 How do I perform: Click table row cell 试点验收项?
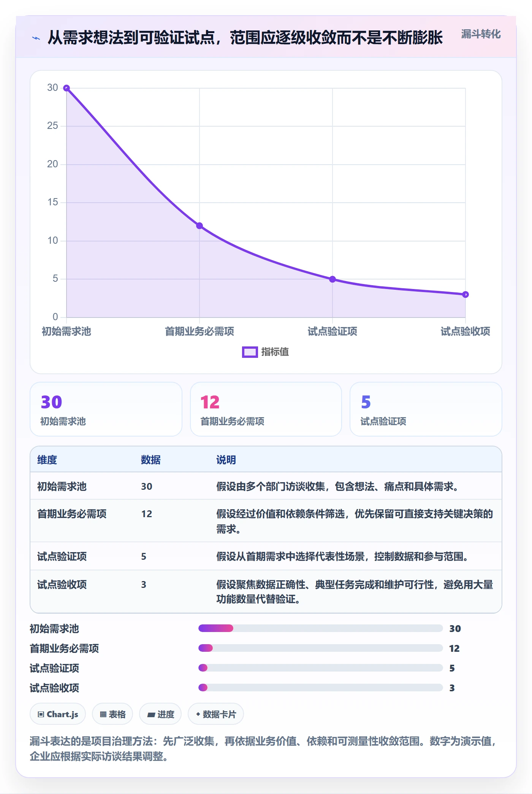point(62,584)
